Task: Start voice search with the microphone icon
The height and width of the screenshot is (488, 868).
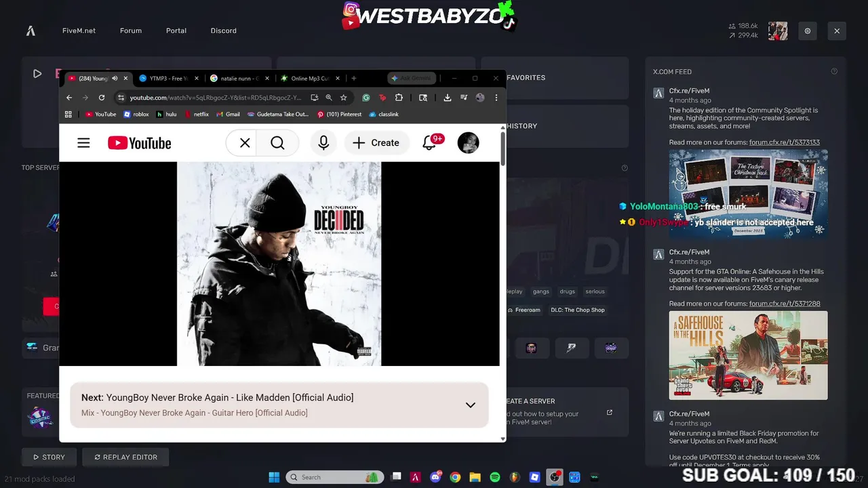Action: click(x=323, y=143)
